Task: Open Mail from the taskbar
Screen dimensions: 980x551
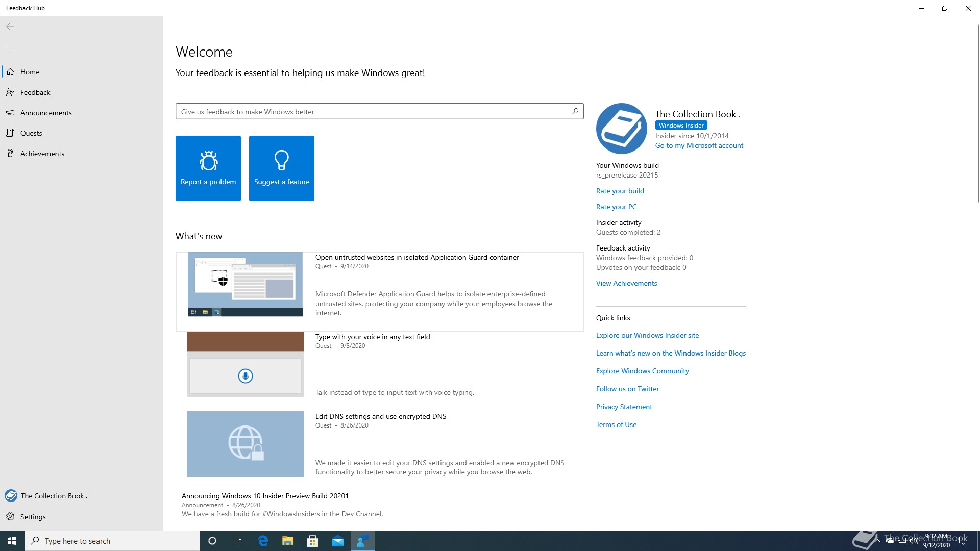Action: pos(338,541)
